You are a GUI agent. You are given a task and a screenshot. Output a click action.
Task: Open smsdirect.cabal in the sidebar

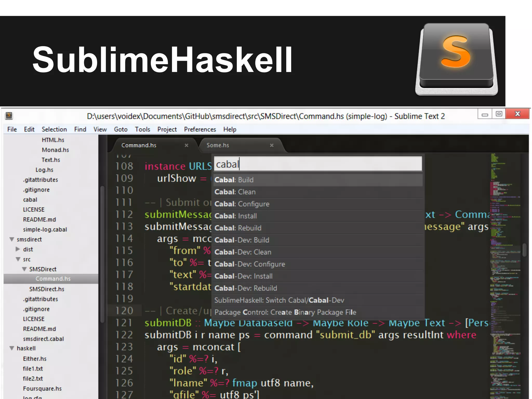click(x=43, y=339)
